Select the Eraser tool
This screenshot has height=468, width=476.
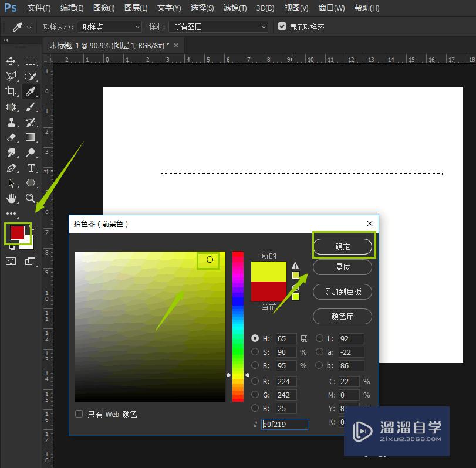(x=11, y=137)
